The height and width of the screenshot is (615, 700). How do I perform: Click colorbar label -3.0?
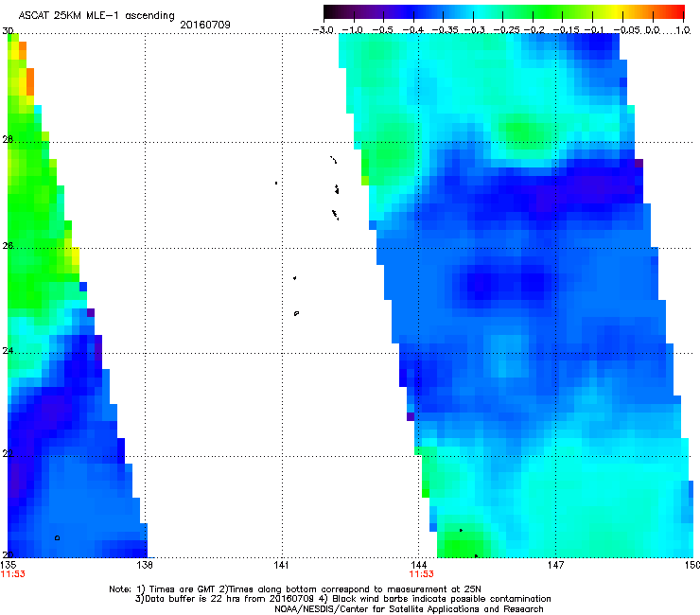324,30
